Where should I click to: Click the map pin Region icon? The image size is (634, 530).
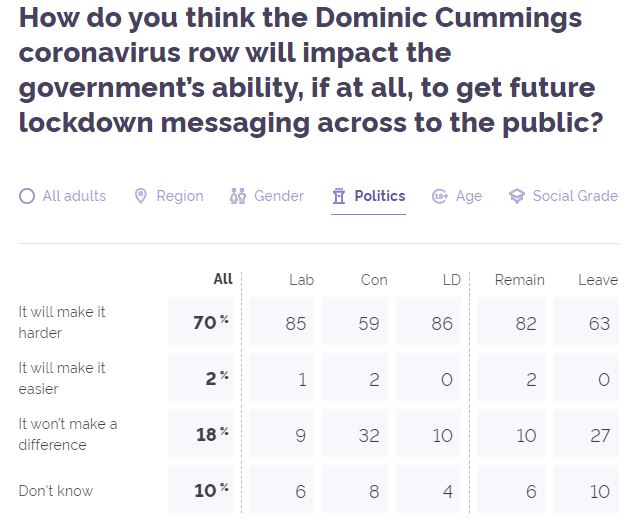[141, 196]
